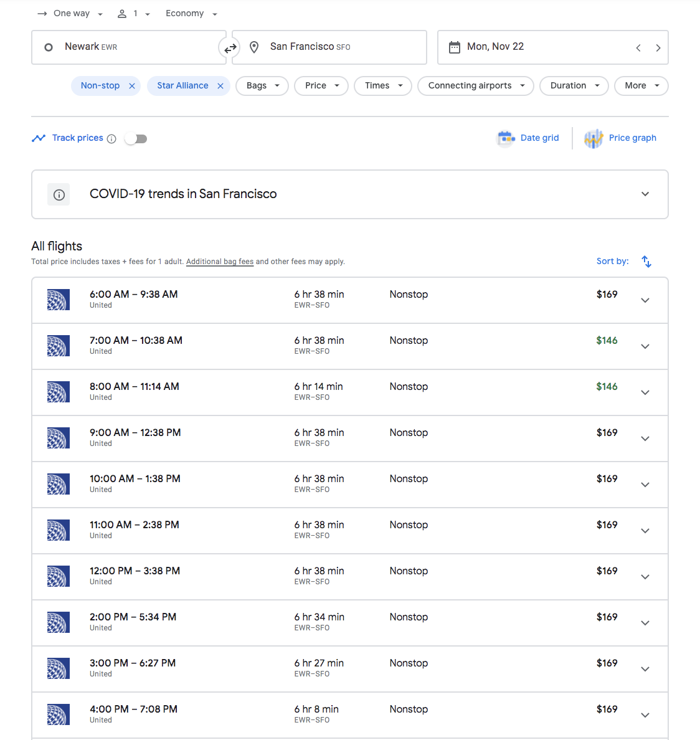Advance to the next date with the right chevron

coord(658,47)
